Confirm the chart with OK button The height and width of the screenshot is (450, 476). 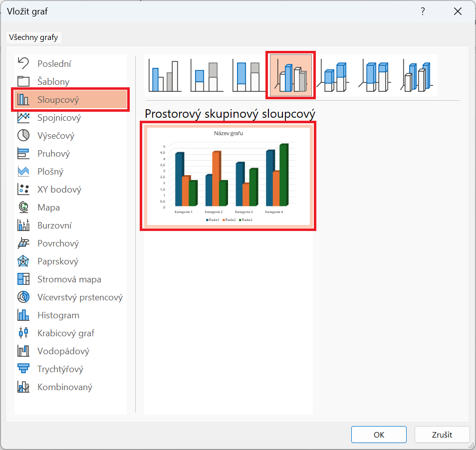(x=379, y=435)
